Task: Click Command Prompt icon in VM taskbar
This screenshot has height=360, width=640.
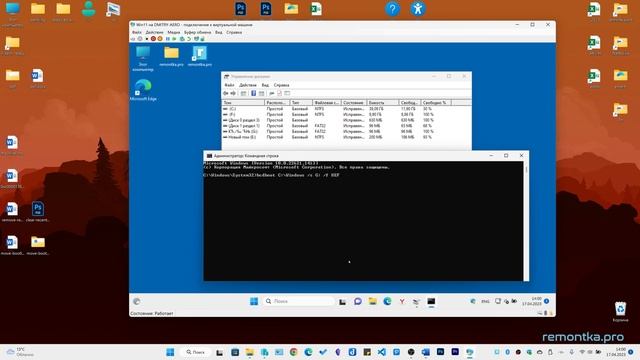Action: [431, 301]
